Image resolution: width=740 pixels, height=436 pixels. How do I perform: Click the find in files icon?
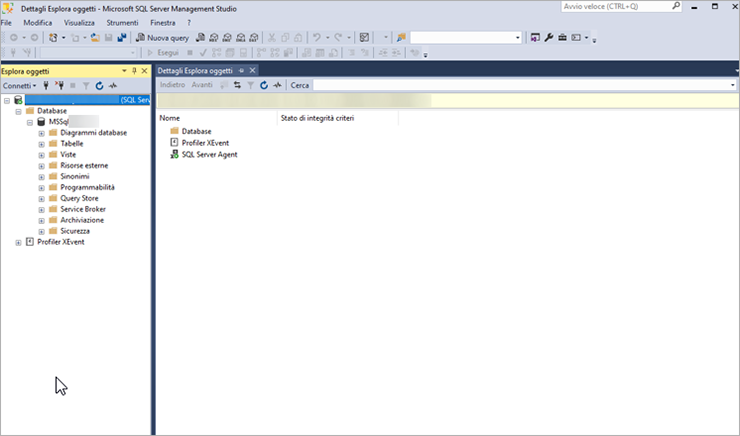click(x=401, y=38)
